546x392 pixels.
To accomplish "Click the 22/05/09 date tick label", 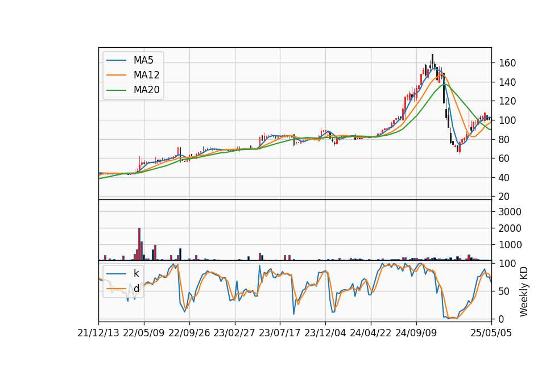I will point(144,333).
